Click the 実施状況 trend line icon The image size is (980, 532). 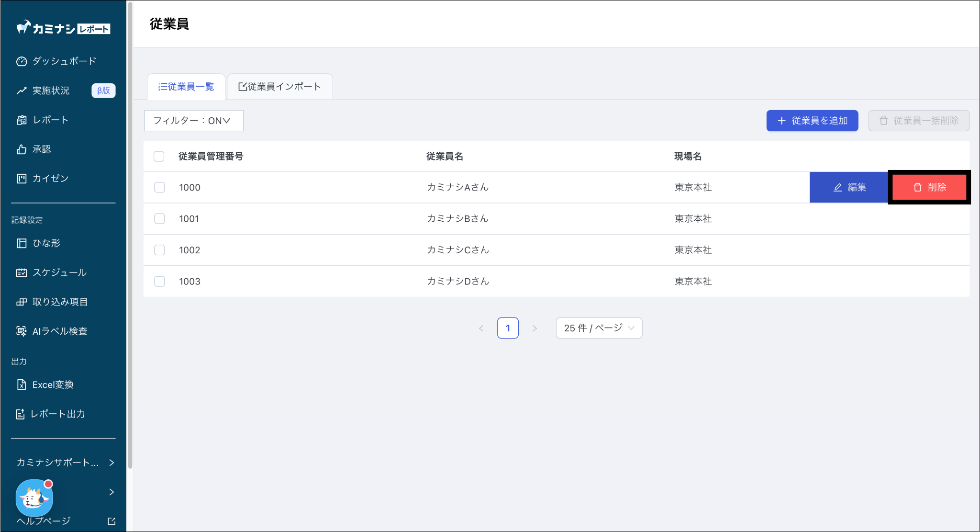(x=22, y=91)
